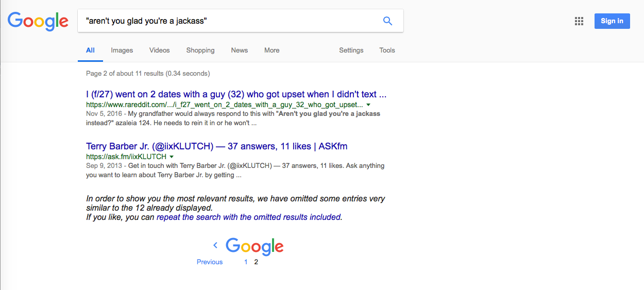This screenshot has height=290, width=644.
Task: Switch to the Videos tab
Action: click(160, 50)
